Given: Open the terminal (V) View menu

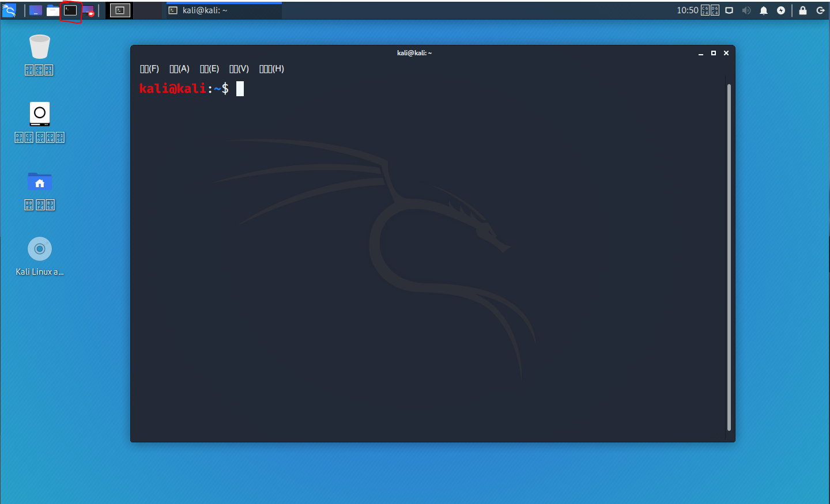Looking at the screenshot, I should [239, 69].
